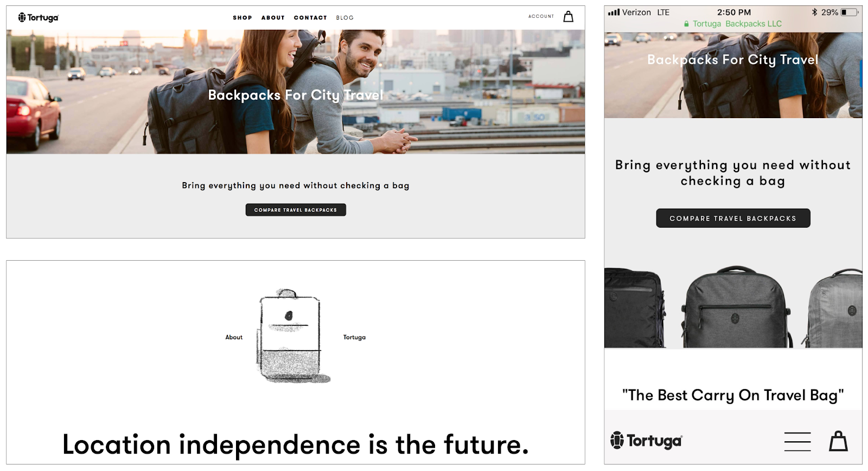Image resolution: width=868 pixels, height=471 pixels.
Task: Open the ABOUT menu item
Action: 273,18
